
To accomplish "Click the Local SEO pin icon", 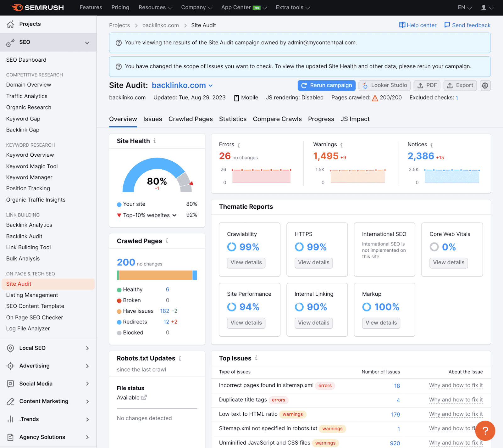I will tap(10, 348).
